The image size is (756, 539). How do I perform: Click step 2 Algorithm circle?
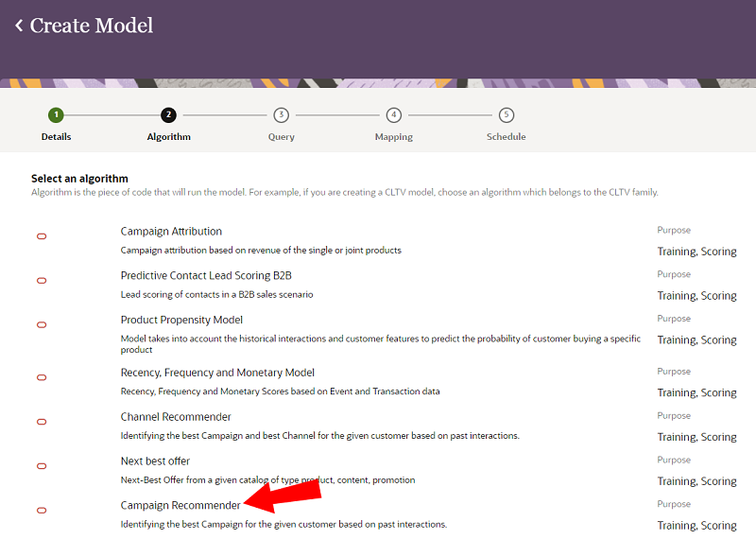(168, 115)
